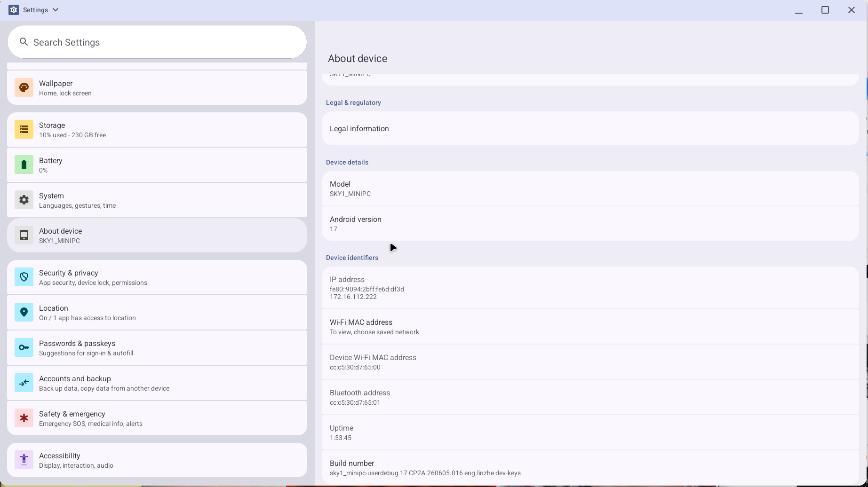Maximize the Settings window
Image resolution: width=868 pixels, height=487 pixels.
825,10
